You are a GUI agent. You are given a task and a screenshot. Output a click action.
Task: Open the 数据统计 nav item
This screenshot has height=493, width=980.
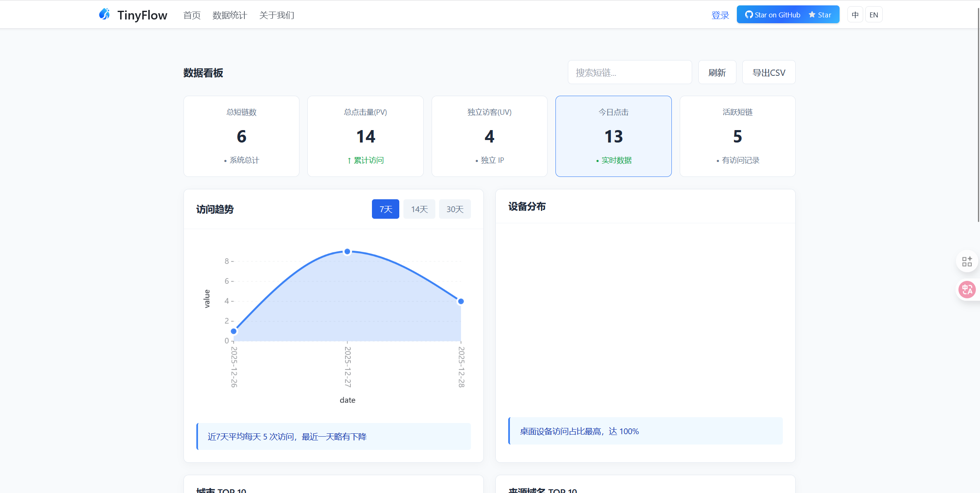pos(230,15)
